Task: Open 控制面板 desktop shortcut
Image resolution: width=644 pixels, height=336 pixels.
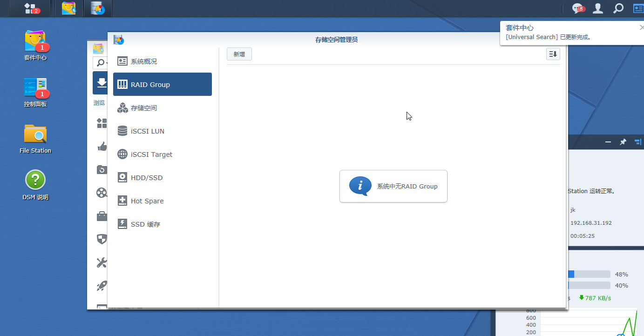Action: coord(35,92)
